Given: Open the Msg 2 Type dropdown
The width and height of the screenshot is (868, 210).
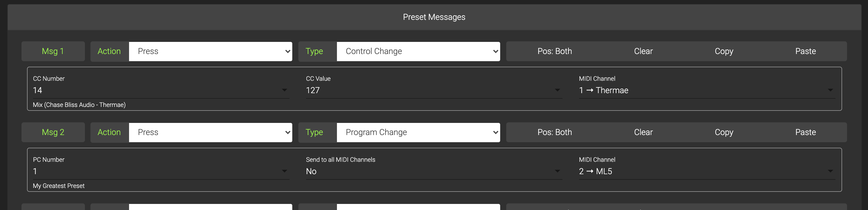Looking at the screenshot, I should 418,132.
